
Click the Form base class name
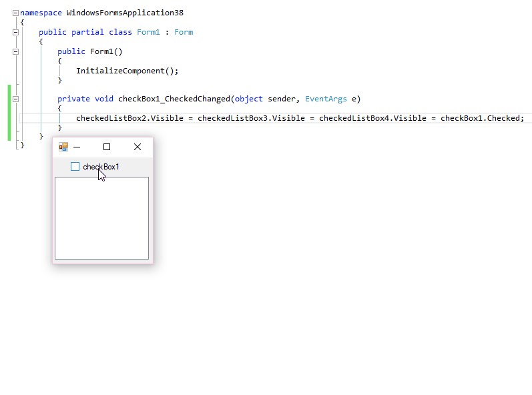(x=184, y=32)
